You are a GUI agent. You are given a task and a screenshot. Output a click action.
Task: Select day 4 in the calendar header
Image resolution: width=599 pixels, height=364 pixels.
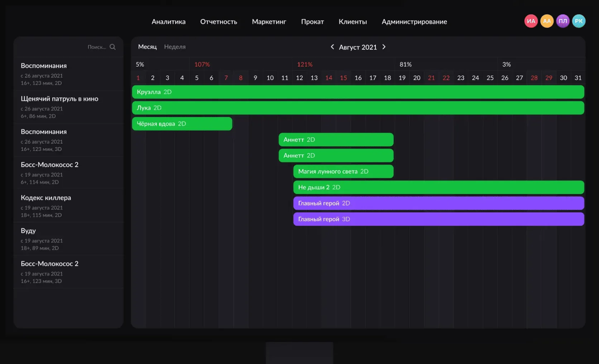click(182, 78)
